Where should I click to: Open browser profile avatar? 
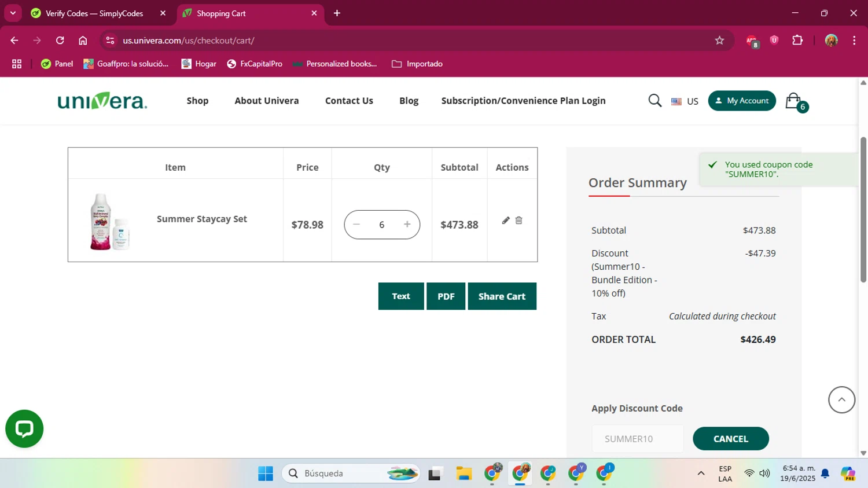(x=832, y=41)
